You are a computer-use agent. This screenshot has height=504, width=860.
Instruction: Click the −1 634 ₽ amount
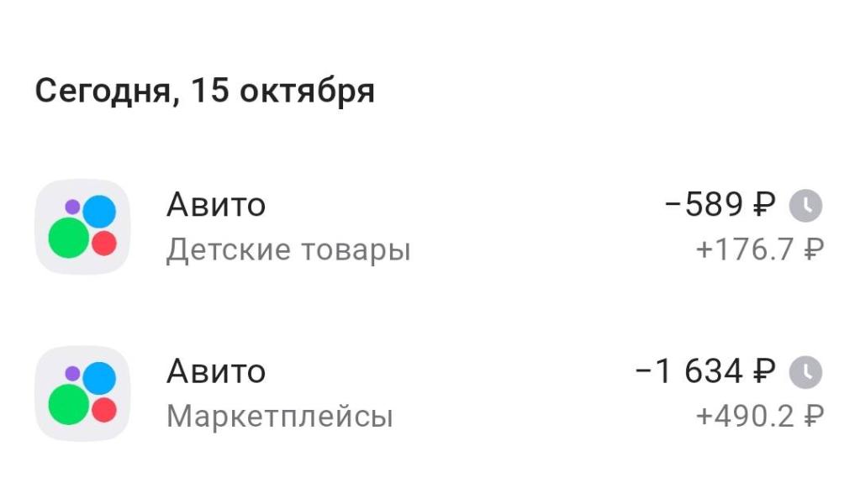(704, 372)
